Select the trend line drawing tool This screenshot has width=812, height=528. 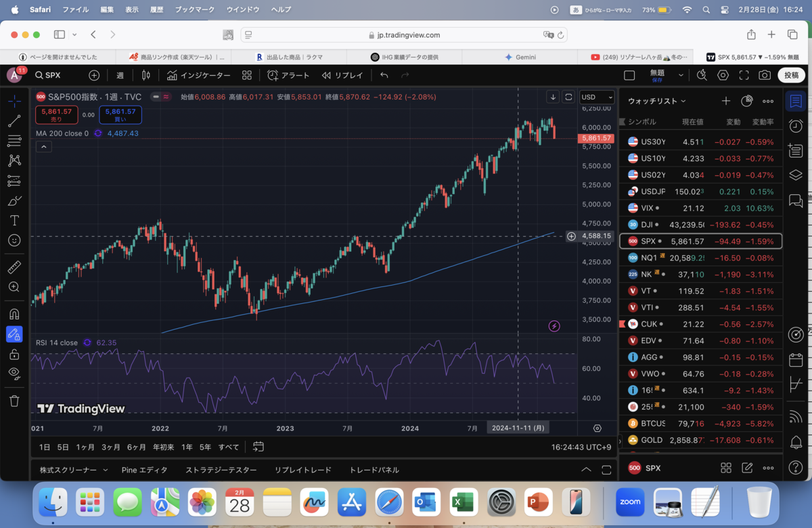click(x=14, y=120)
